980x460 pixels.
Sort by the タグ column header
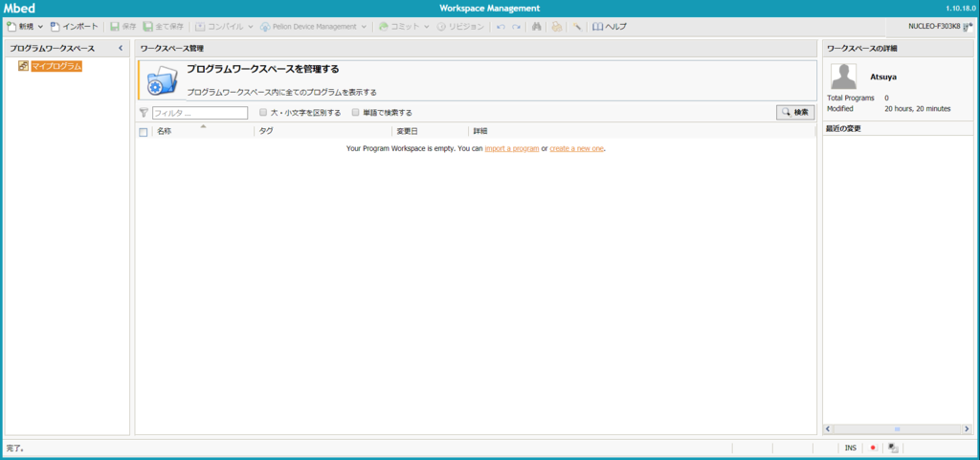[266, 131]
